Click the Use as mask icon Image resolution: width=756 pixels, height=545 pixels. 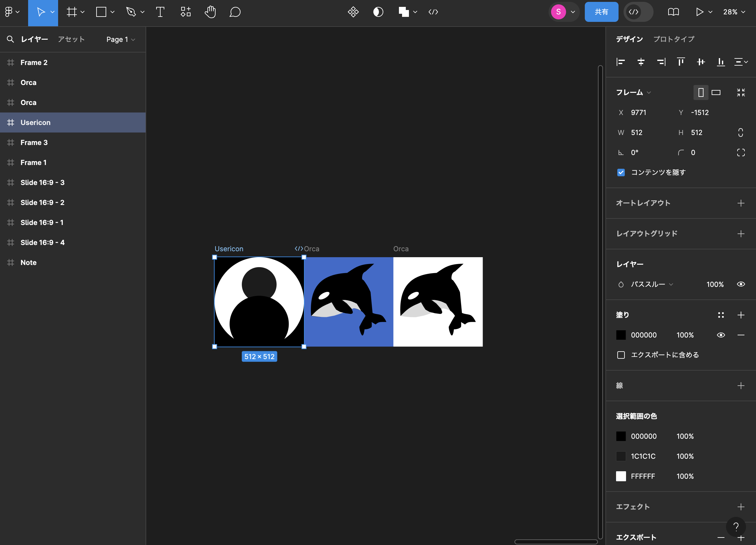378,12
